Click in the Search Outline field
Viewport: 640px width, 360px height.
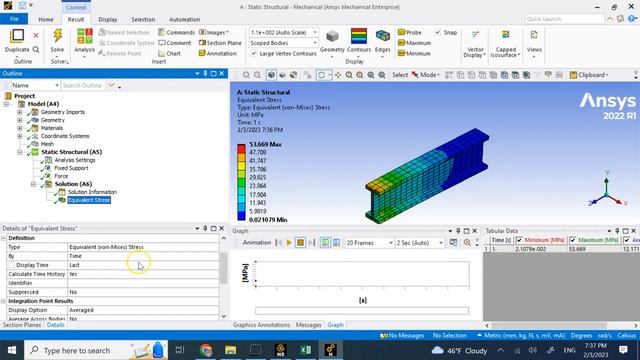[x=83, y=85]
